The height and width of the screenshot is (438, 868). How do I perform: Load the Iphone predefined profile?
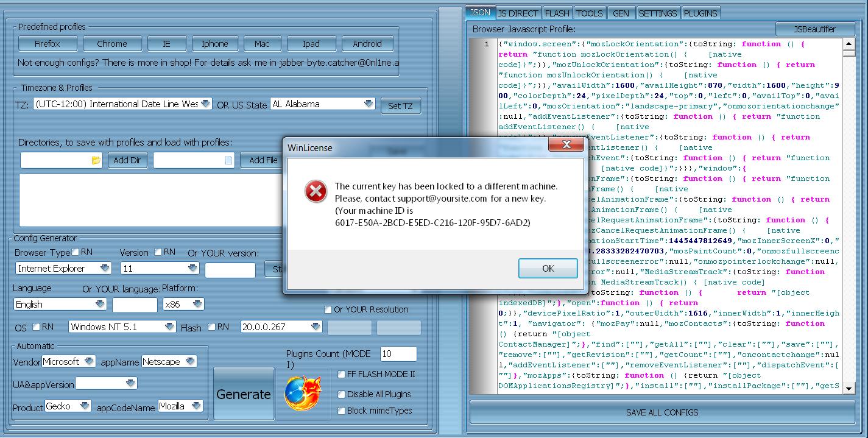pyautogui.click(x=215, y=44)
